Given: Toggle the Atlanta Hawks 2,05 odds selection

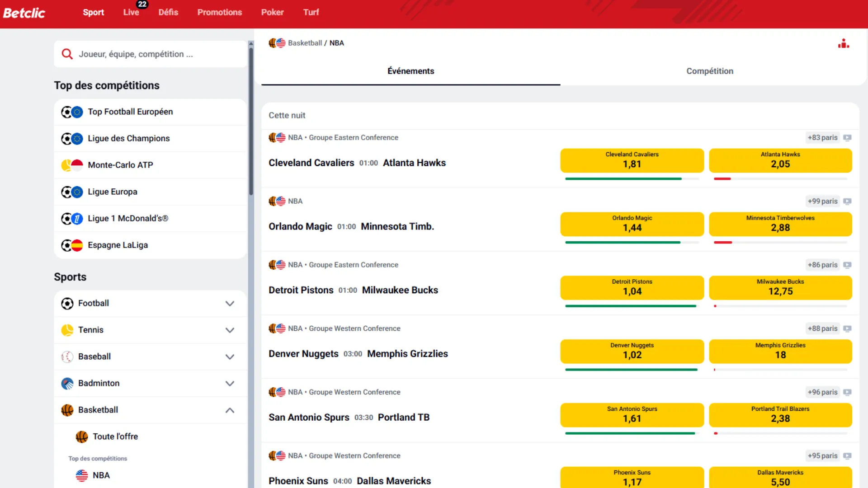Looking at the screenshot, I should (780, 160).
